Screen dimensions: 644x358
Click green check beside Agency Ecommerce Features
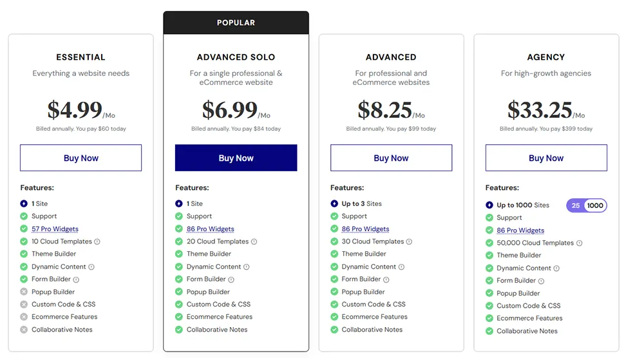(489, 318)
